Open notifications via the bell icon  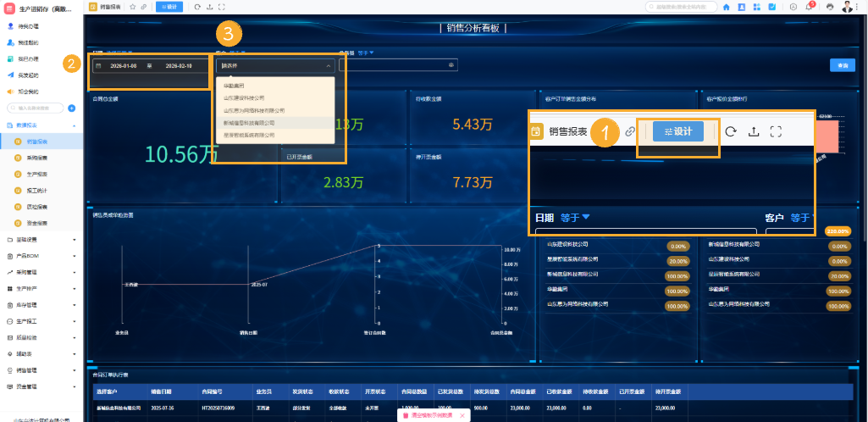pyautogui.click(x=809, y=7)
